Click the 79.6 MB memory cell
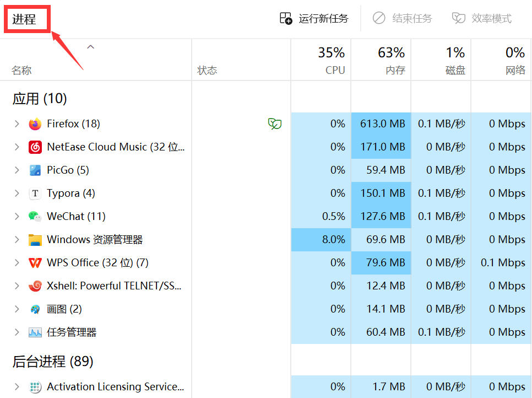Screen dimensions: 532x398 (x=381, y=262)
